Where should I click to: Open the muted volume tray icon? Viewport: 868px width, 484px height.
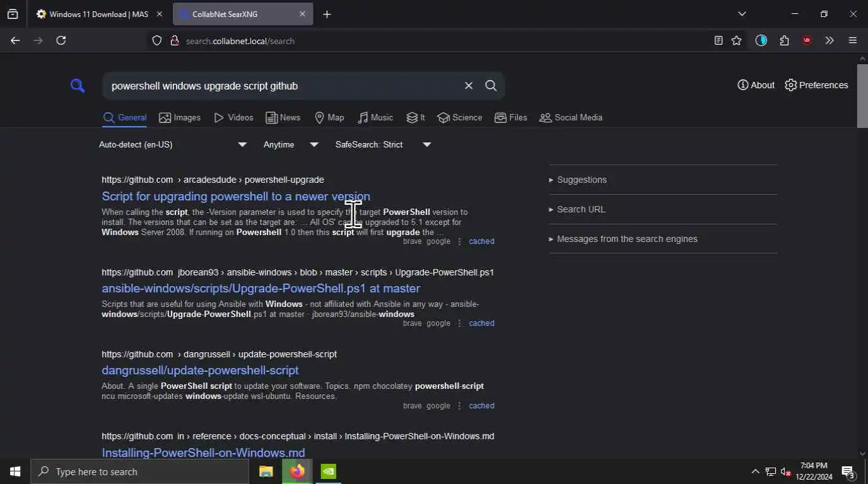785,471
